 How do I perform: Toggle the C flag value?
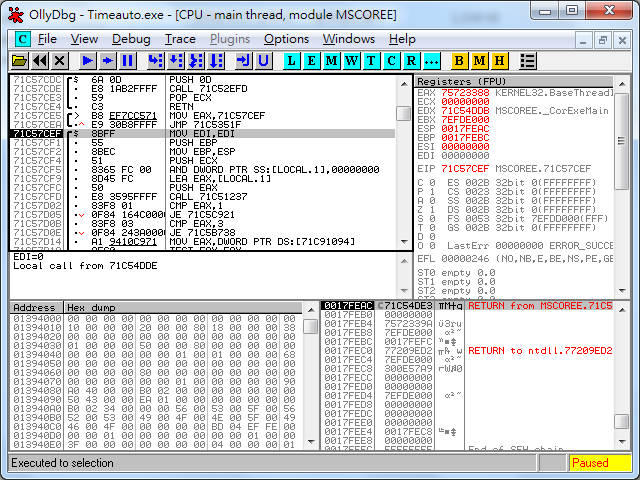click(432, 182)
